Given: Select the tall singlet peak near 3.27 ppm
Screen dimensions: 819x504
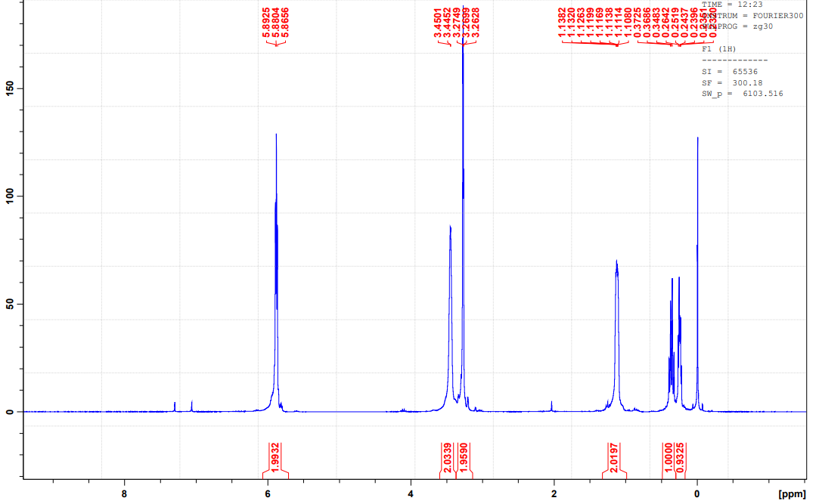Looking at the screenshot, I should (x=464, y=151).
